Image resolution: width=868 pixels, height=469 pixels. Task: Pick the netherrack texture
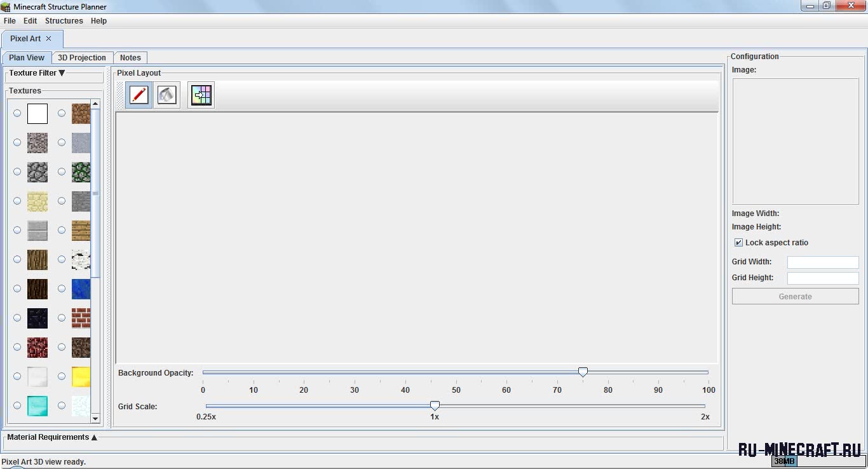[x=37, y=348]
